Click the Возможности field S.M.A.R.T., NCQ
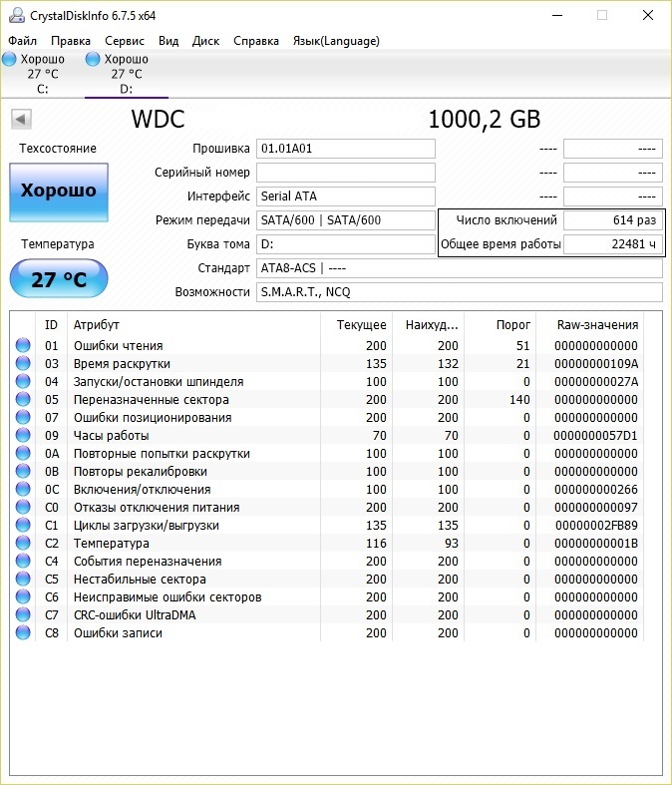The image size is (672, 785). click(460, 292)
